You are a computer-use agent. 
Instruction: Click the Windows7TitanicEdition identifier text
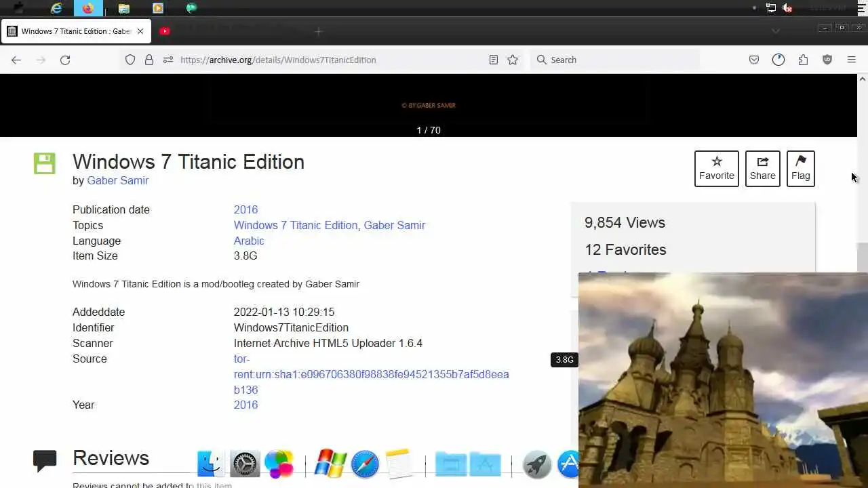click(x=291, y=327)
